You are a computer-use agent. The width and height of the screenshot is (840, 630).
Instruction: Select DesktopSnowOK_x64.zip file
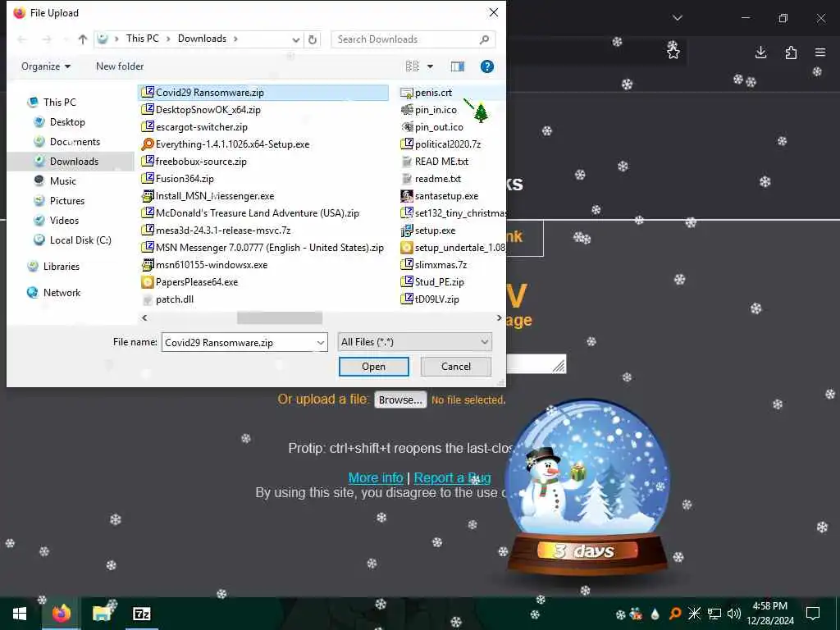coord(201,110)
